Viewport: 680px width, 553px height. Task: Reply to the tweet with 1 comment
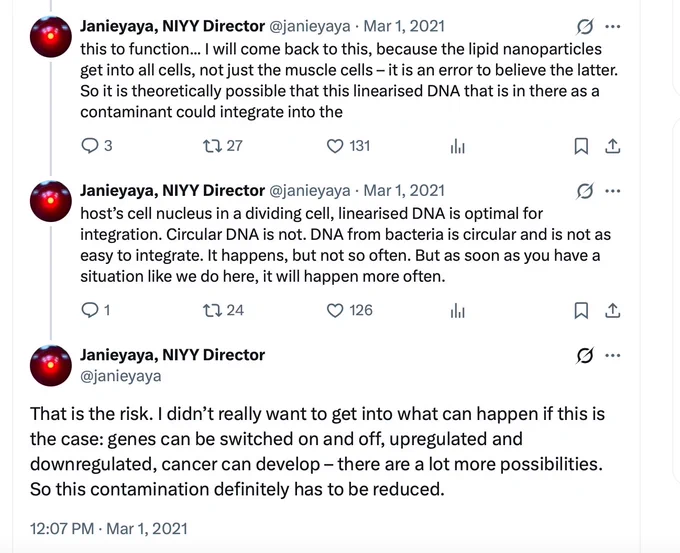click(x=96, y=310)
